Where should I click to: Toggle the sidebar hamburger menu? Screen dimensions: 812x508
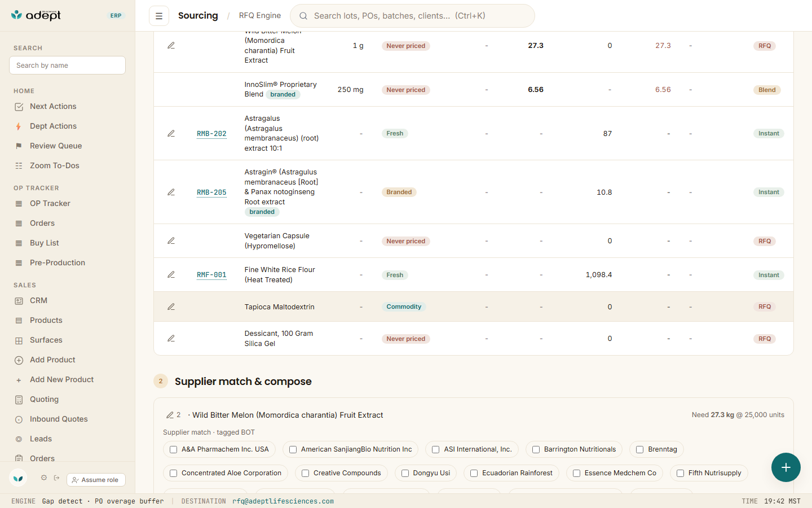[x=159, y=16]
